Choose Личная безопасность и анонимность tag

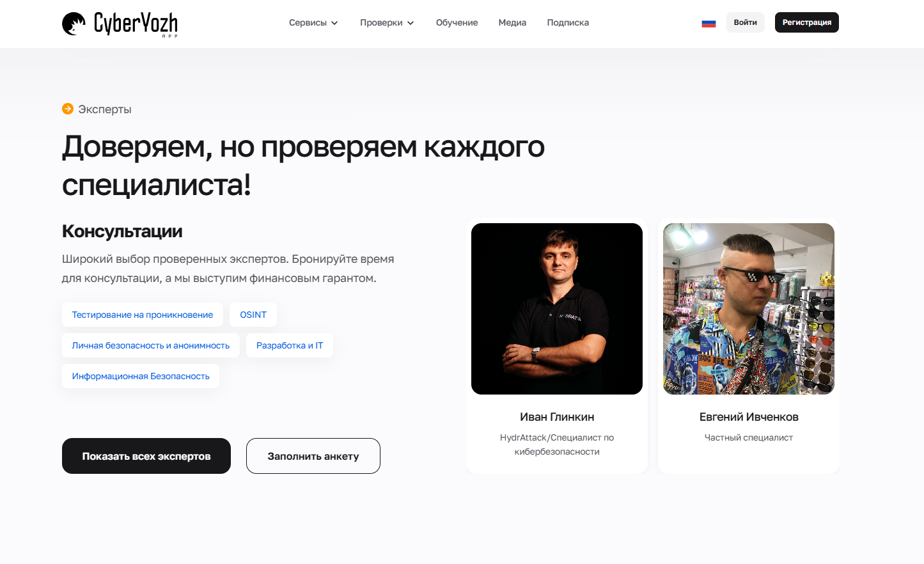click(x=151, y=345)
